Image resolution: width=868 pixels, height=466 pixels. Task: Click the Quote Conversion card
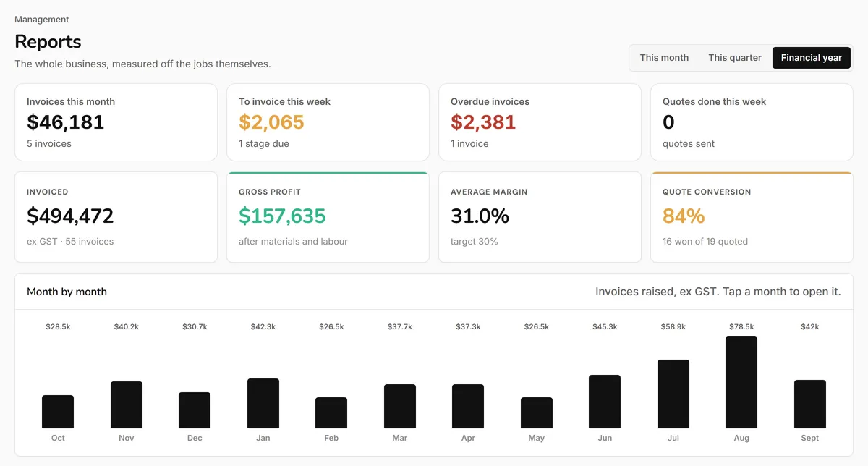pos(752,217)
